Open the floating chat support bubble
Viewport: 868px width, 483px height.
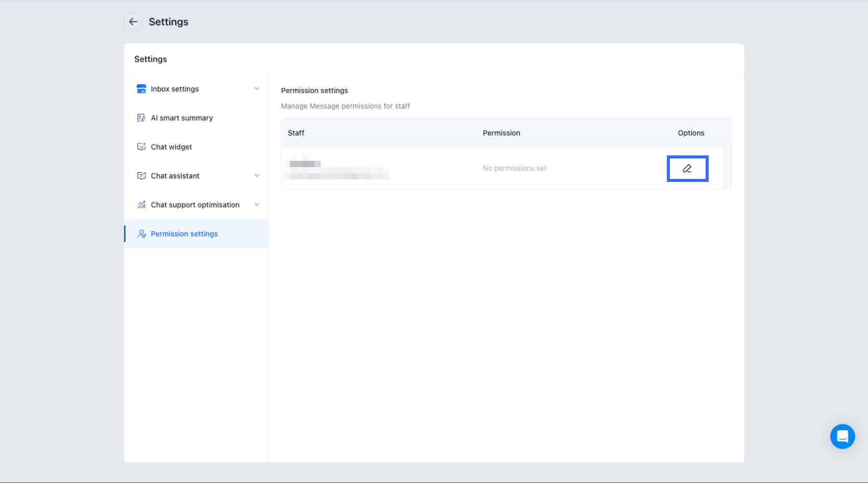842,436
